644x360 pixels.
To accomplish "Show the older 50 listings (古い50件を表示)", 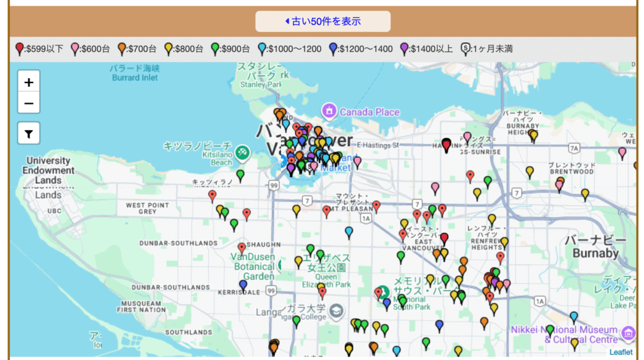I will 323,21.
